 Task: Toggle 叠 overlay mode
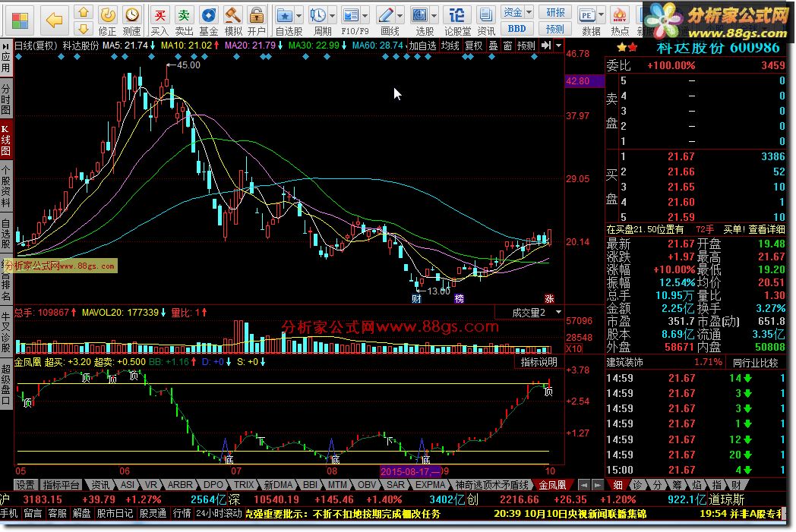(493, 46)
